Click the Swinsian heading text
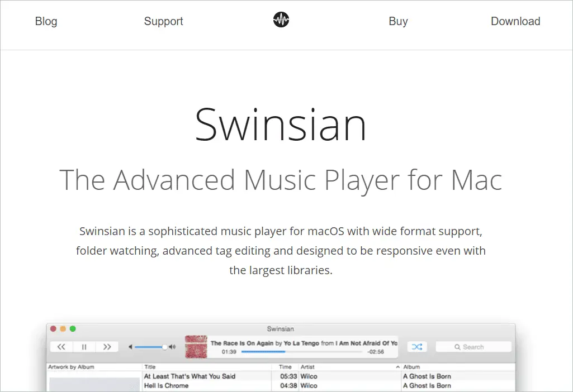The image size is (573, 392). pyautogui.click(x=281, y=125)
